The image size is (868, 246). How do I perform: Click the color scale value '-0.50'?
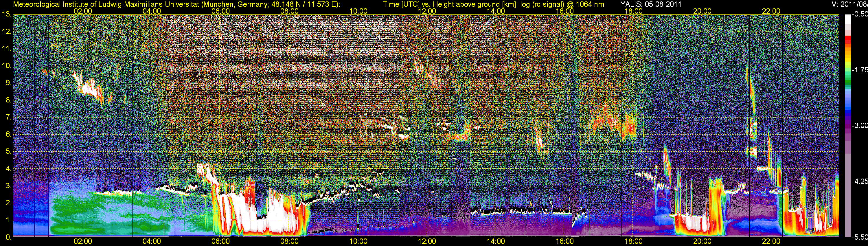860,14
